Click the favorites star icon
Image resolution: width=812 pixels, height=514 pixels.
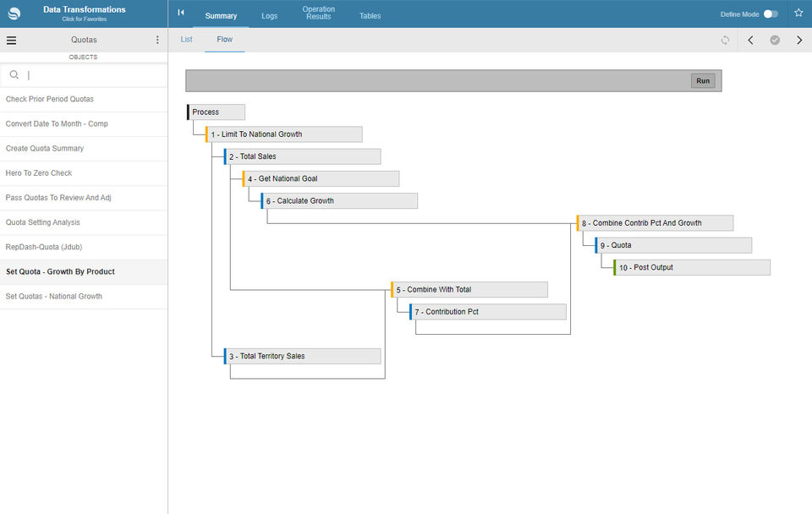(798, 13)
